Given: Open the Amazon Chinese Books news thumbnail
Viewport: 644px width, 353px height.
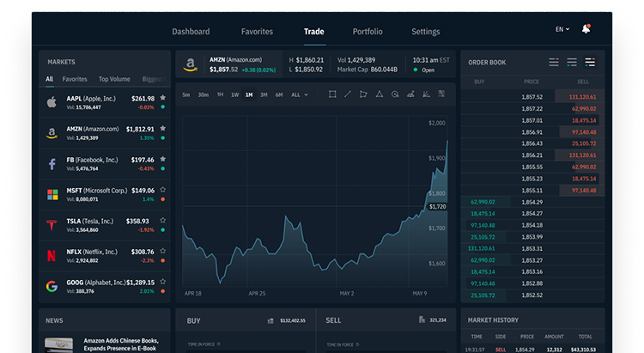Looking at the screenshot, I should [58, 344].
